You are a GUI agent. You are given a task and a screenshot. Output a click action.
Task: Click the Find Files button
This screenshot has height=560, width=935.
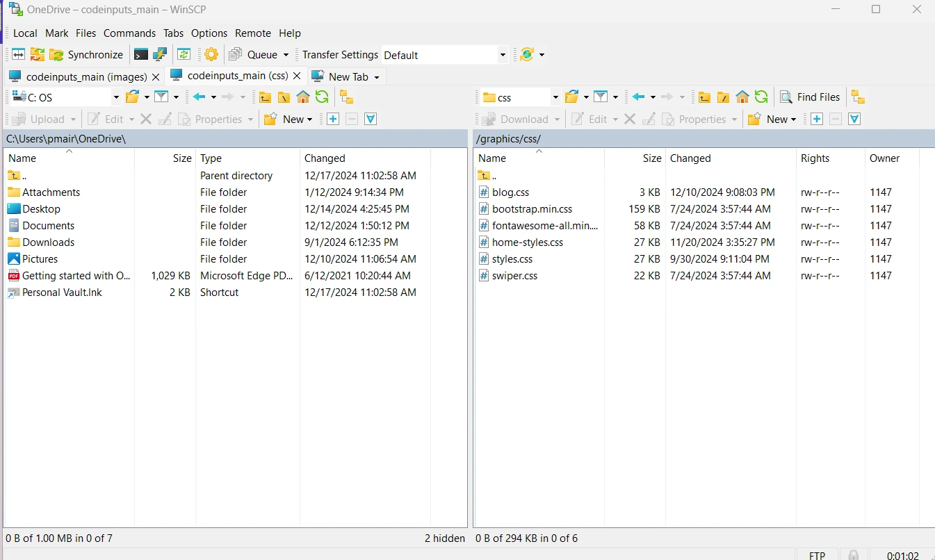tap(811, 97)
